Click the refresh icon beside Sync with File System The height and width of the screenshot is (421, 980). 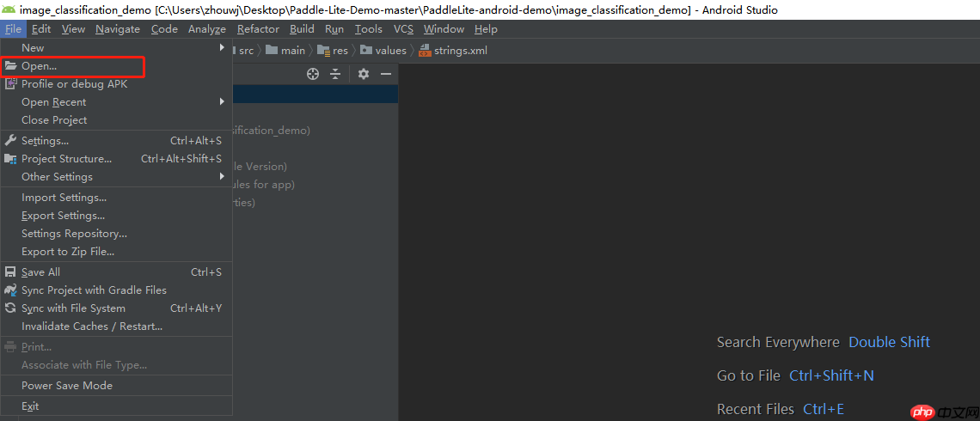10,308
